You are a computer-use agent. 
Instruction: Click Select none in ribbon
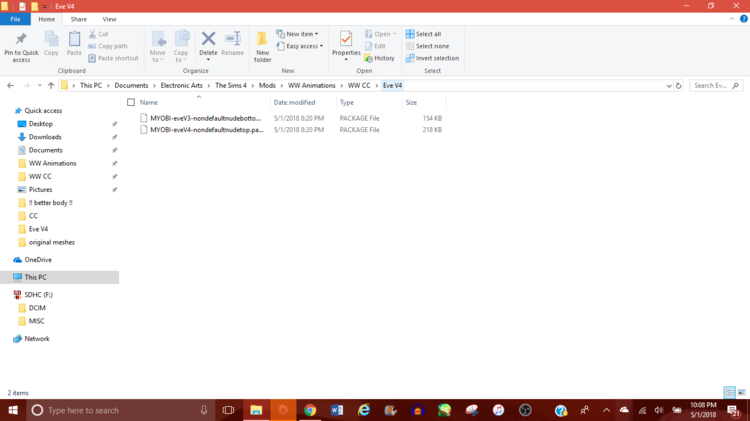[x=427, y=46]
